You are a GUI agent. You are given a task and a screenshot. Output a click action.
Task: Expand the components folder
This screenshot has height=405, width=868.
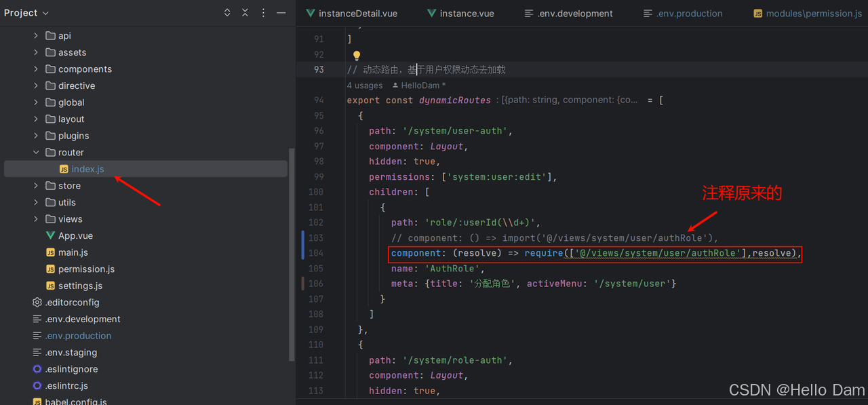[x=36, y=69]
